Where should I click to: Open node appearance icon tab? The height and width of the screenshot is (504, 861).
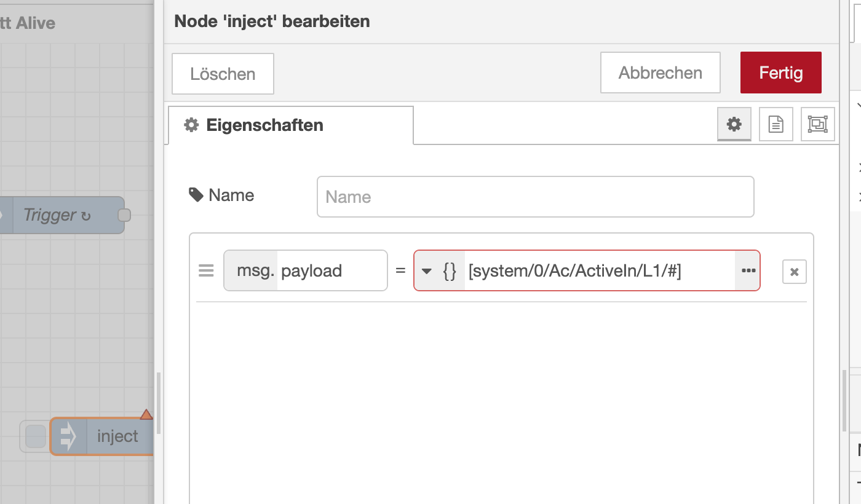pos(818,124)
